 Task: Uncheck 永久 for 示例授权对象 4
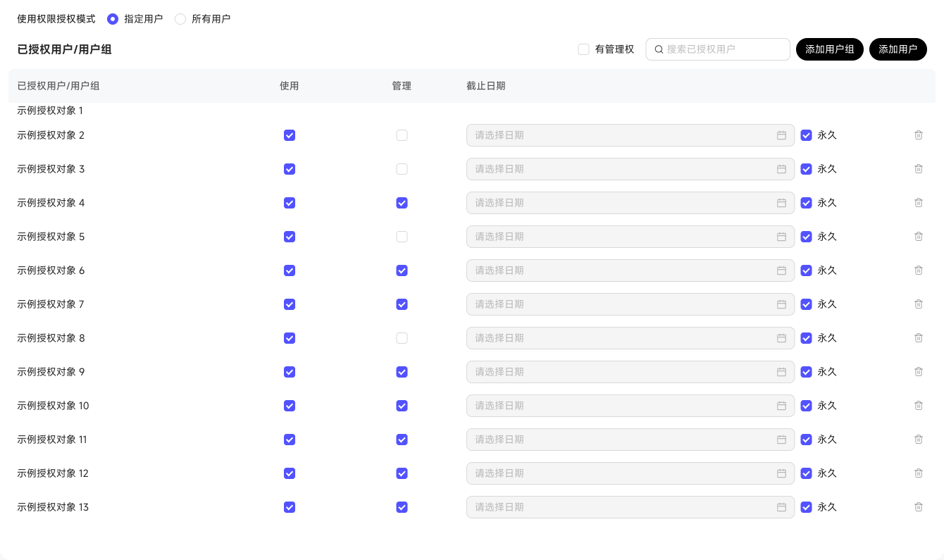[807, 203]
